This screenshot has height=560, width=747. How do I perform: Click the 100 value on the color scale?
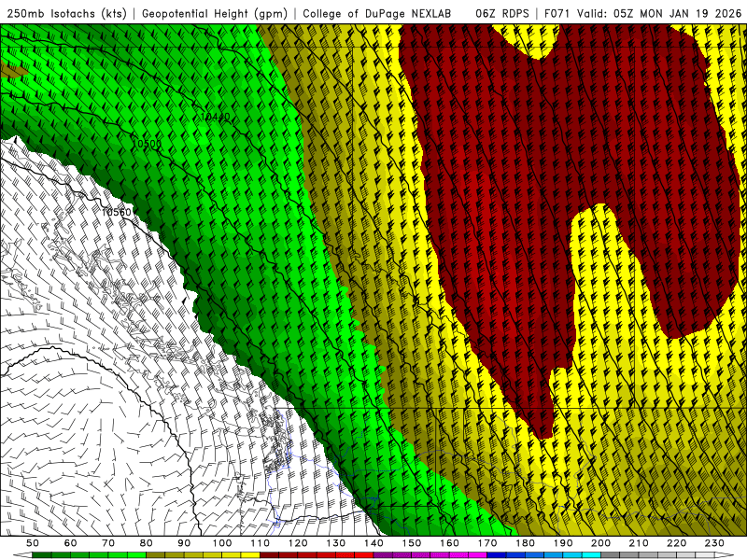tap(222, 543)
